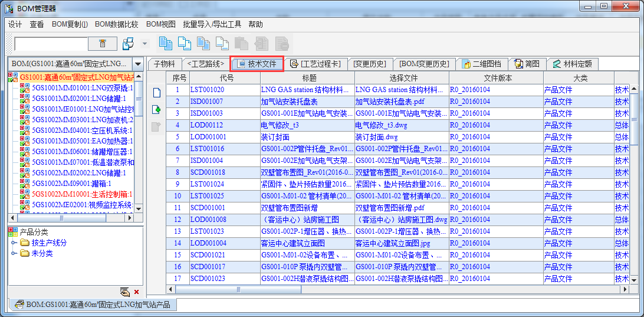The height and width of the screenshot is (317, 644).
Task: Click the scroll-down arrow of BOM tree
Action: pyautogui.click(x=139, y=208)
